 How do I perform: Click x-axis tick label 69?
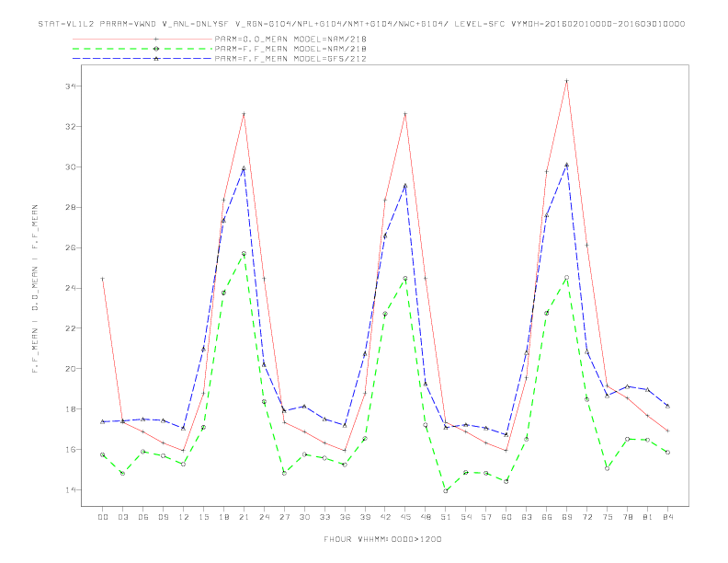(x=566, y=517)
